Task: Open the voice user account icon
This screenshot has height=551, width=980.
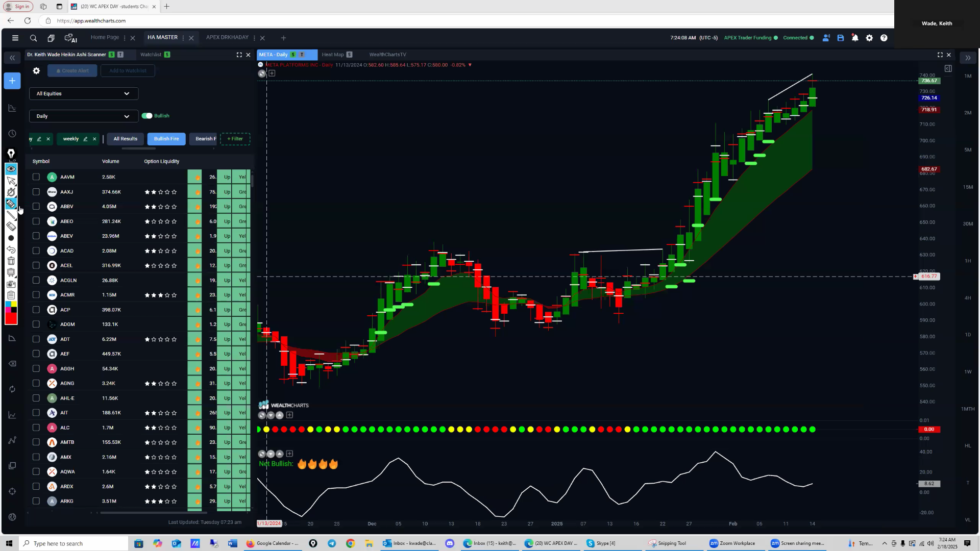Action: (x=826, y=38)
